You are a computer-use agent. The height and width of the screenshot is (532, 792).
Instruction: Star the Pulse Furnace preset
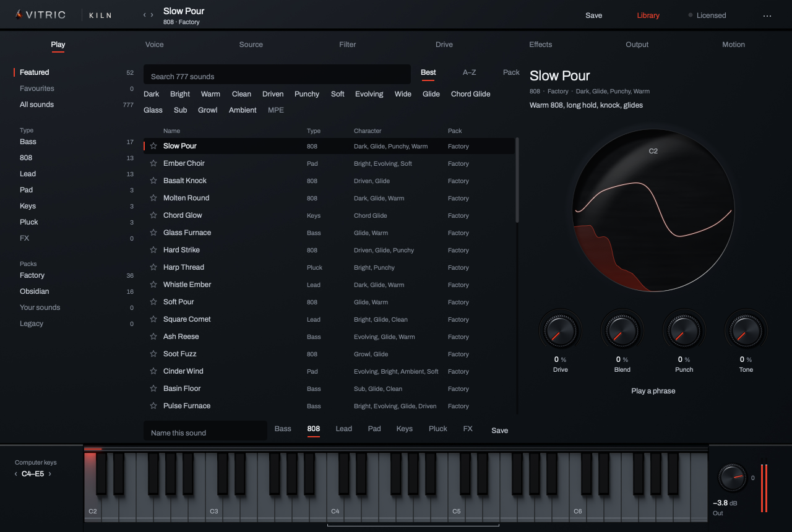pyautogui.click(x=153, y=406)
